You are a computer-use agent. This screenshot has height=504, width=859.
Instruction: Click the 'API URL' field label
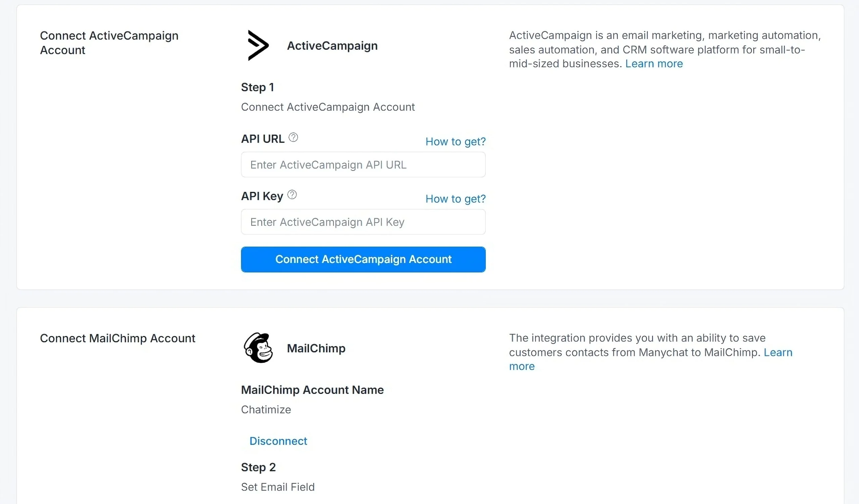point(263,139)
